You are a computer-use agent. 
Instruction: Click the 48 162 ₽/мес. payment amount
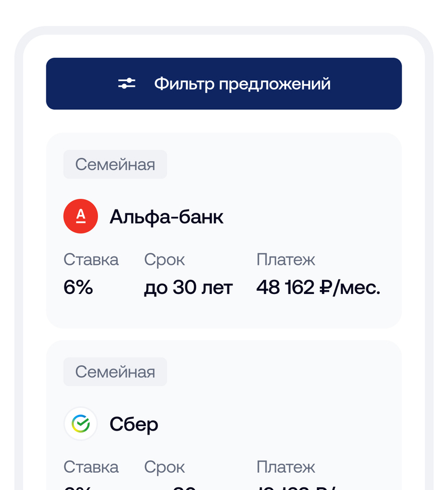[318, 287]
